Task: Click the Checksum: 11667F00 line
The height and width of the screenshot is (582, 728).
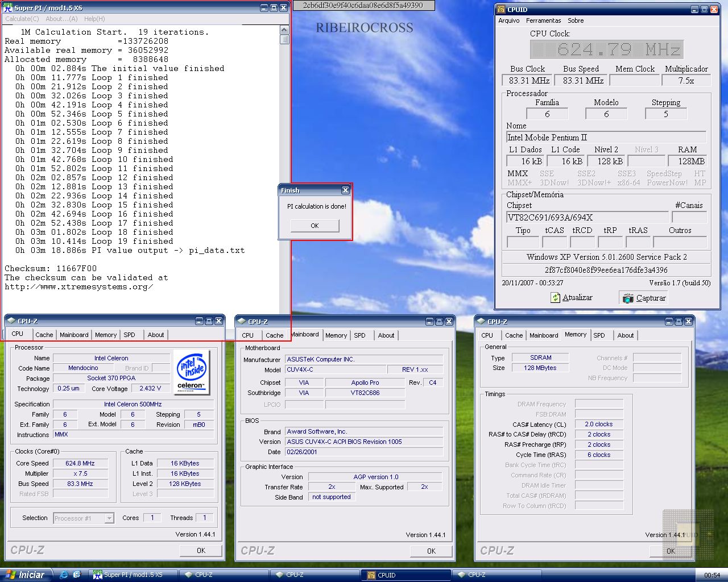Action: (x=51, y=268)
